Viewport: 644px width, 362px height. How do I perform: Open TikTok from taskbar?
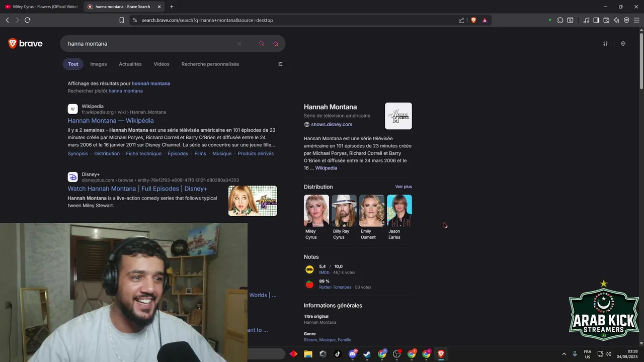[338, 354]
